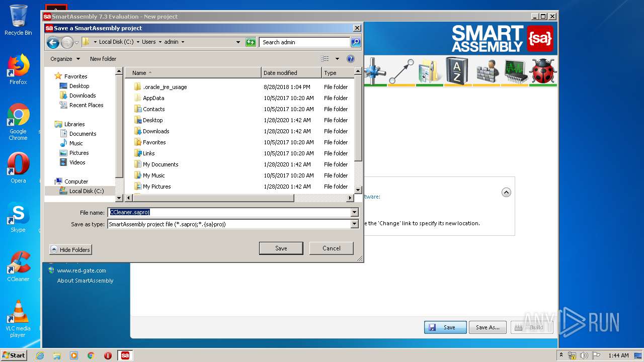Expand the recent pages dropdown arrow

tap(76, 43)
